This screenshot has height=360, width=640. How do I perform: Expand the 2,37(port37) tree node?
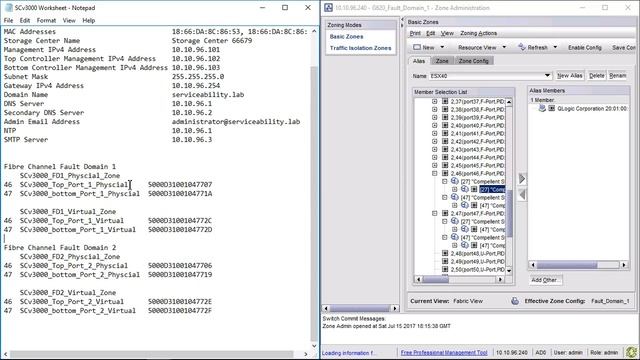(435, 101)
